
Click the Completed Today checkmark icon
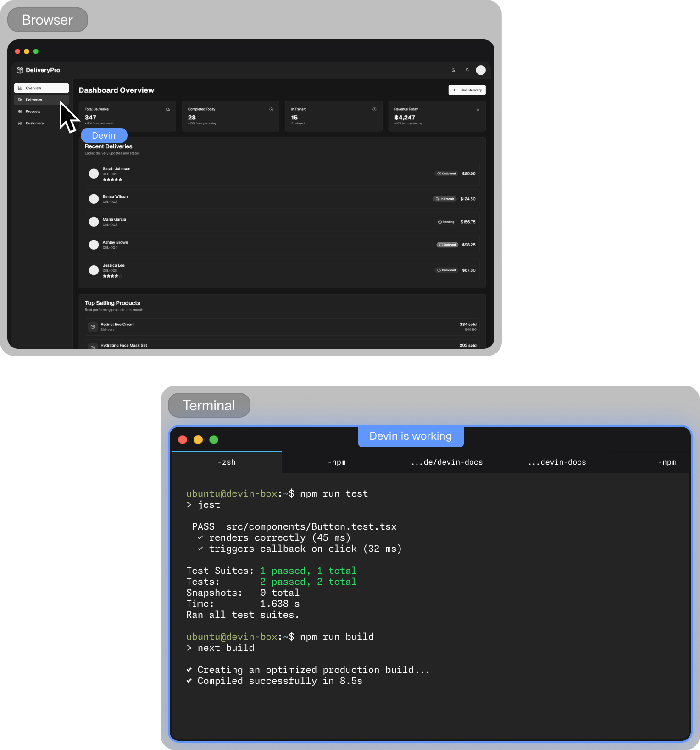271,109
